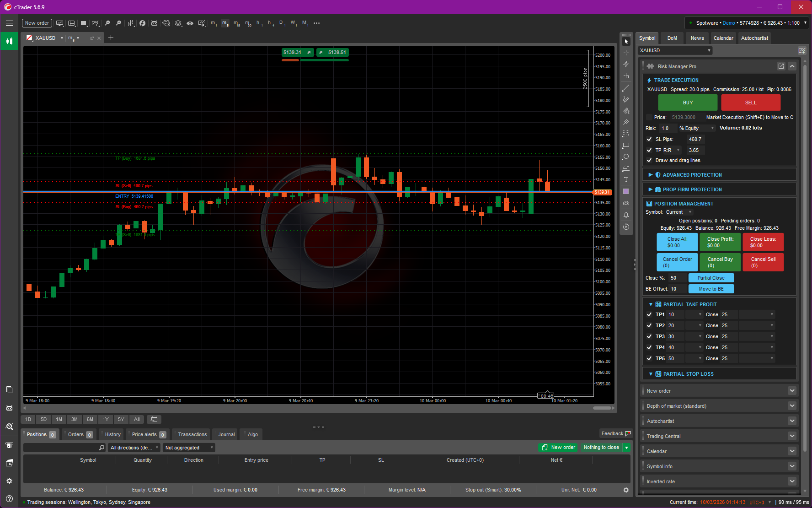This screenshot has width=812, height=508.
Task: Select the purple color swatch in drawing toolbar
Action: [x=626, y=191]
